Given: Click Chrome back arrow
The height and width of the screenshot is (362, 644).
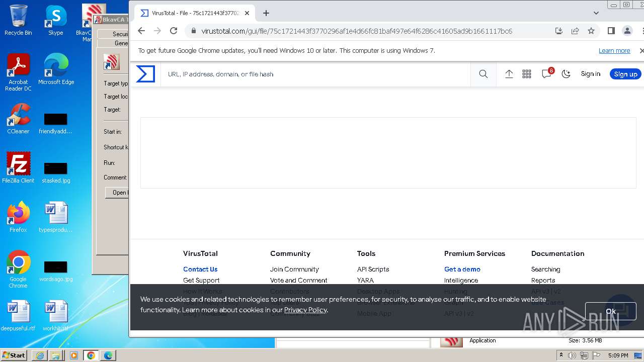Looking at the screenshot, I should click(x=141, y=31).
